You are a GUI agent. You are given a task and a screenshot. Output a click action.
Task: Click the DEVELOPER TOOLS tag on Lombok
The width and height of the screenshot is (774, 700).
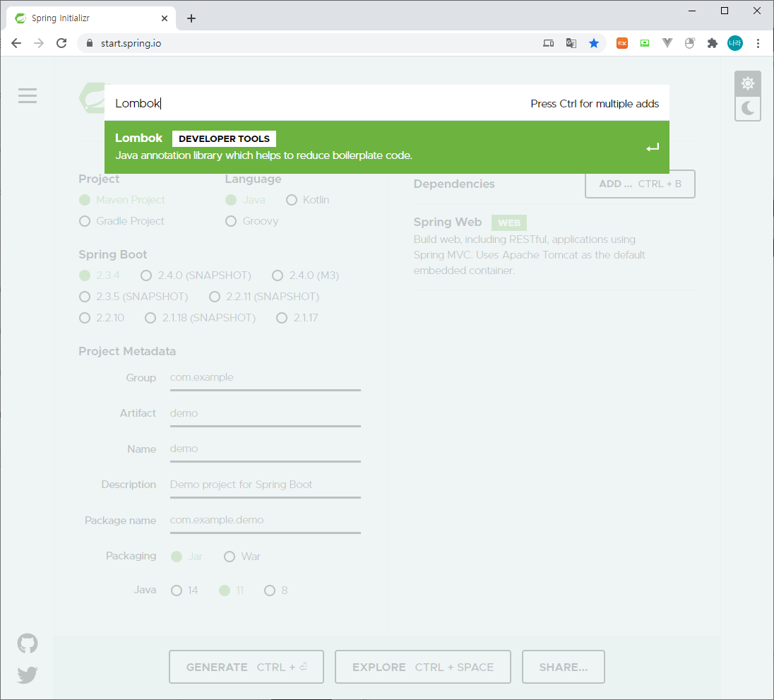(x=224, y=138)
